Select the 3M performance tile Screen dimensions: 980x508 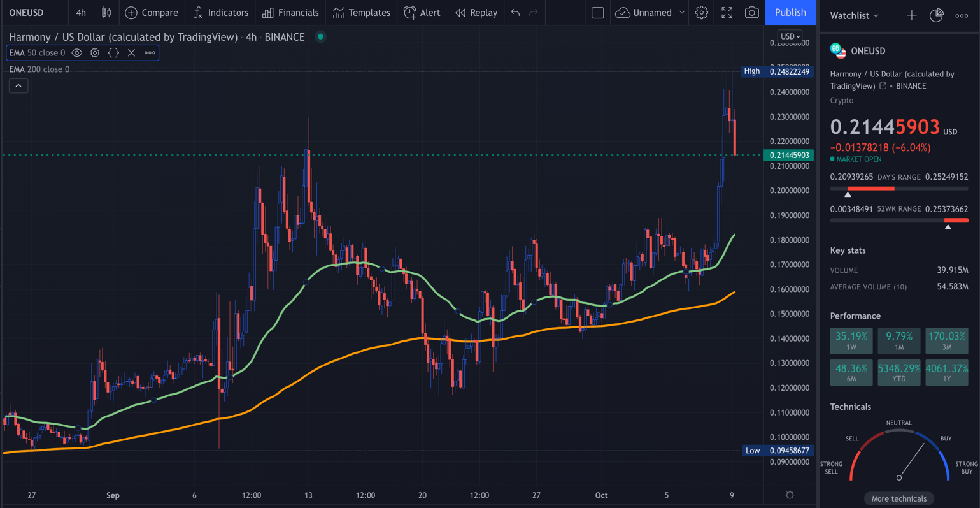tap(947, 341)
